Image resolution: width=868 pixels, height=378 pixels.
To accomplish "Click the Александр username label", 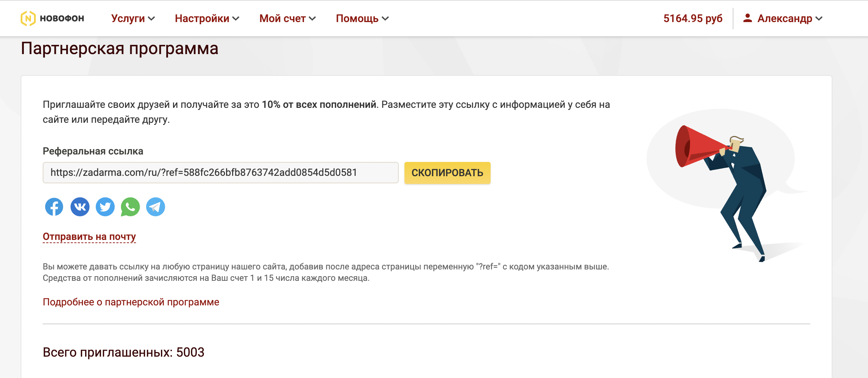I will click(x=784, y=19).
